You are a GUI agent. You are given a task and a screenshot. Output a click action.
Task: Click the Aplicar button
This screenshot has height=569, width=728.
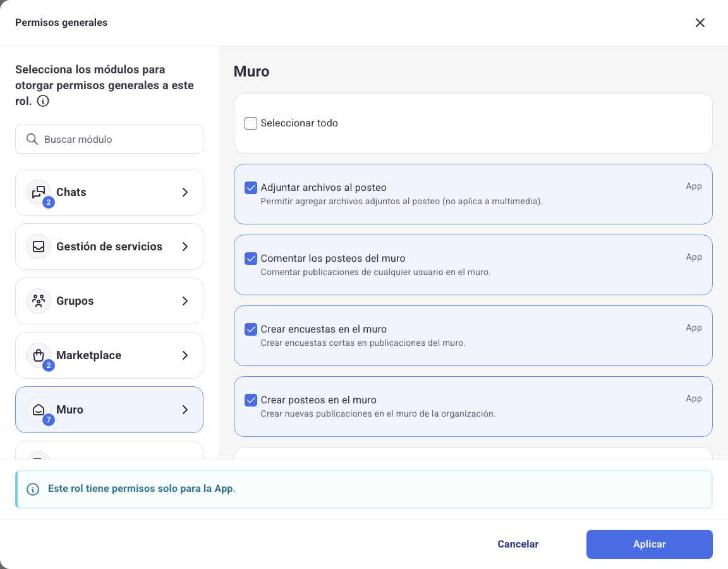(649, 544)
